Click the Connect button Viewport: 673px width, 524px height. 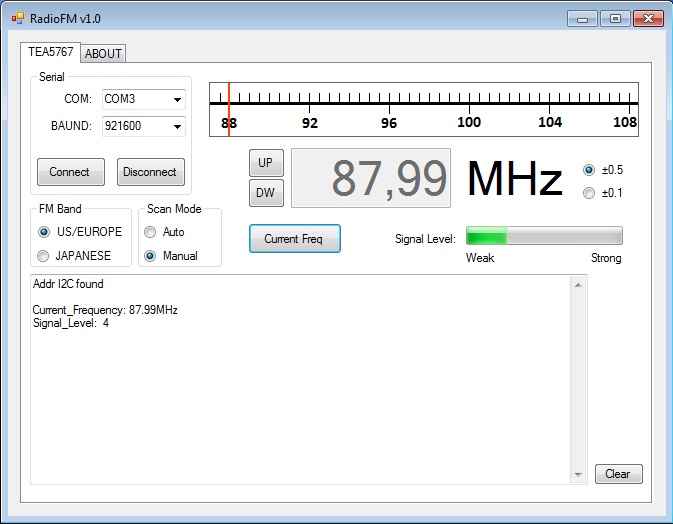[70, 172]
